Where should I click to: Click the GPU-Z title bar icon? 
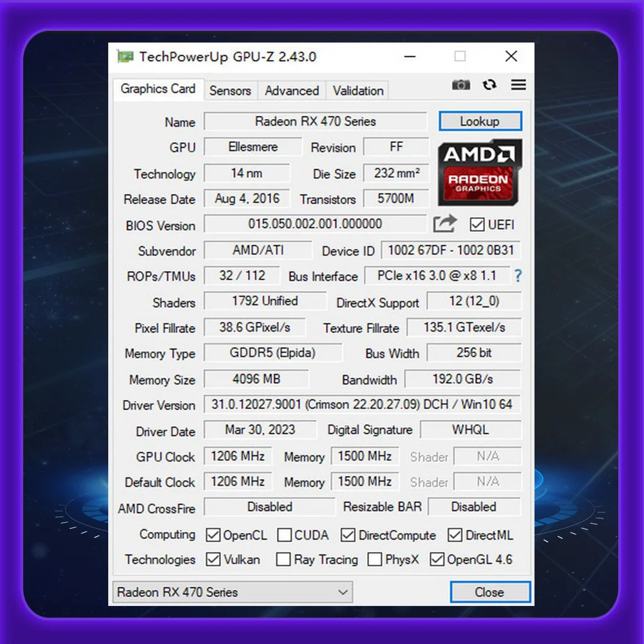126,56
